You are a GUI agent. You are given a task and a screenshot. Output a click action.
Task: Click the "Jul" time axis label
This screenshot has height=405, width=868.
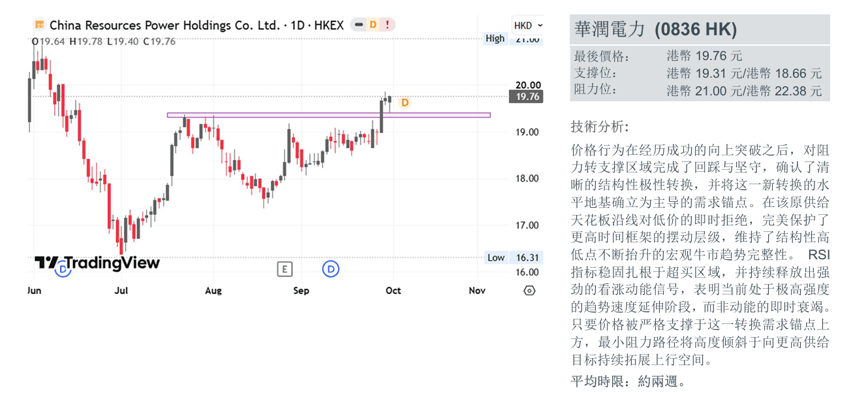(x=121, y=291)
